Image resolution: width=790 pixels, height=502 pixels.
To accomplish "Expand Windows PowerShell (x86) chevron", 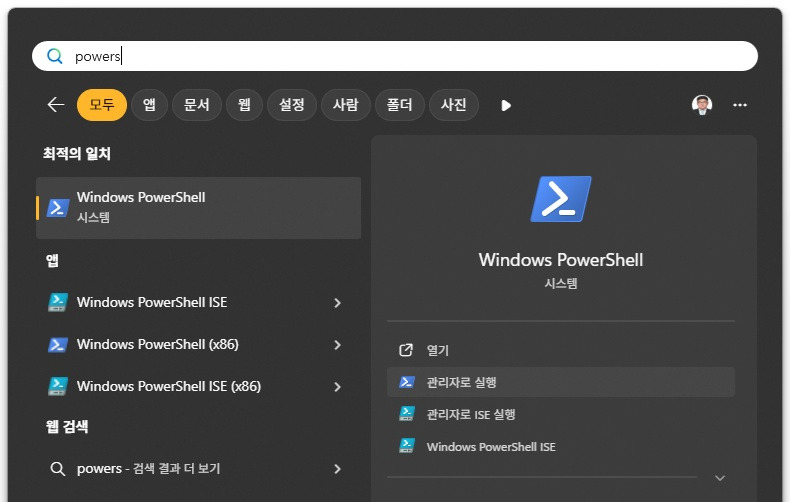I will coord(338,345).
